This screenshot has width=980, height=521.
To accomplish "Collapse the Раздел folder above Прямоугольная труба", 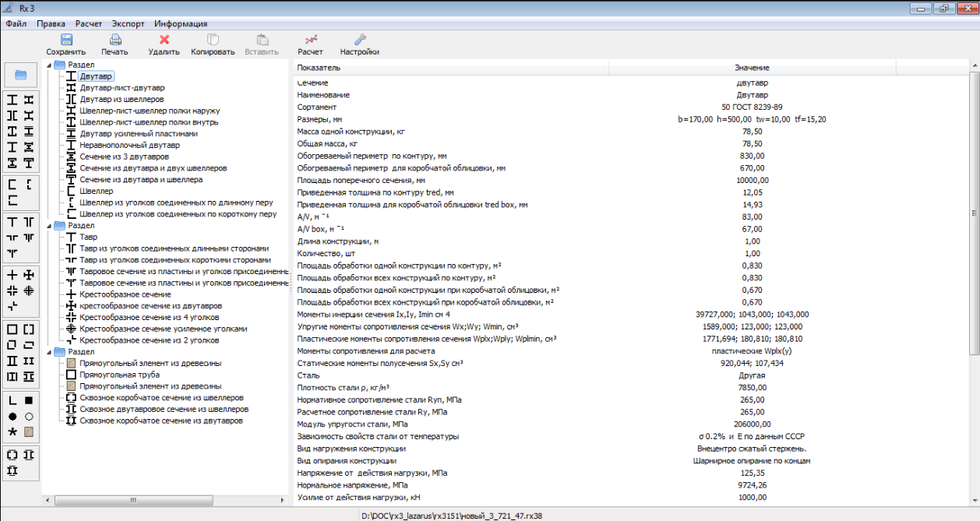I will (x=50, y=351).
